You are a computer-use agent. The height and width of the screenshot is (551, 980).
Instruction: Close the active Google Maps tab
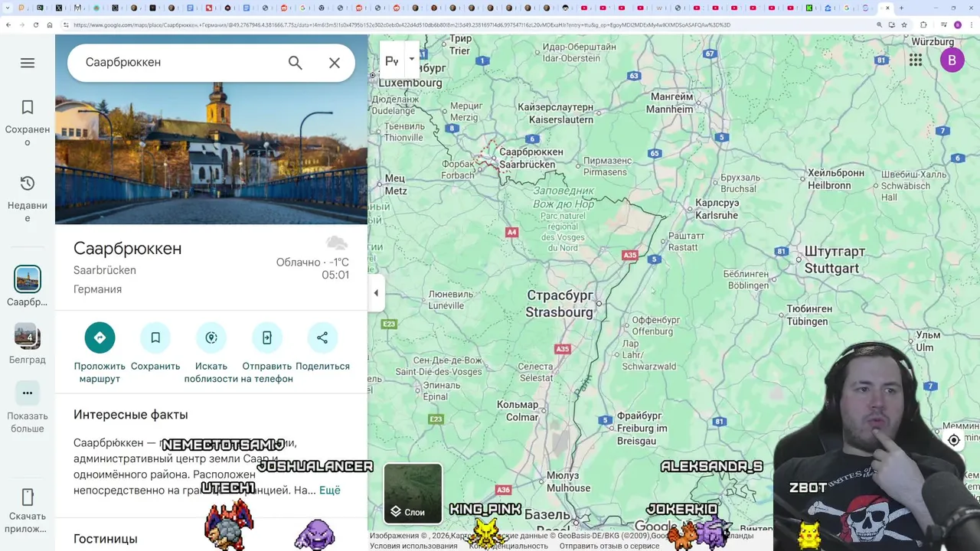point(887,8)
